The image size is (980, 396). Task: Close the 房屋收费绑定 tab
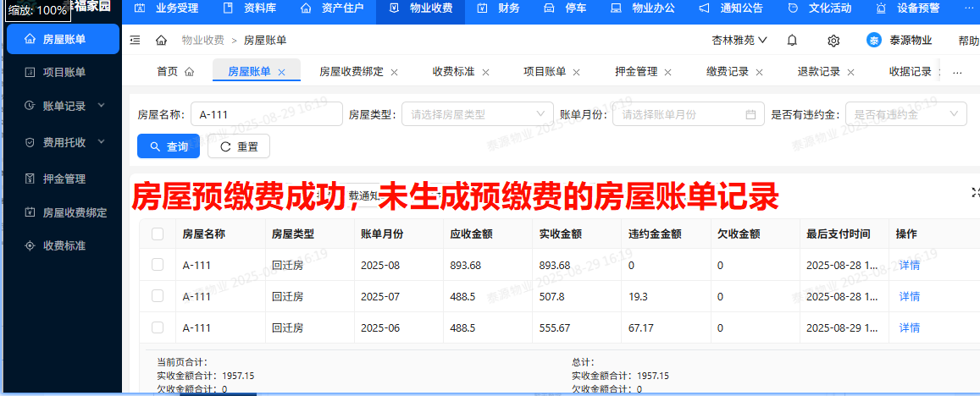395,73
